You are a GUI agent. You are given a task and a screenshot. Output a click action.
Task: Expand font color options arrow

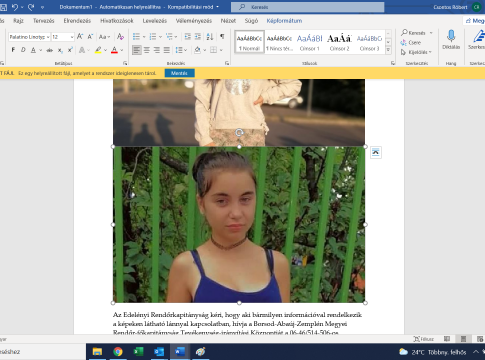pos(122,50)
